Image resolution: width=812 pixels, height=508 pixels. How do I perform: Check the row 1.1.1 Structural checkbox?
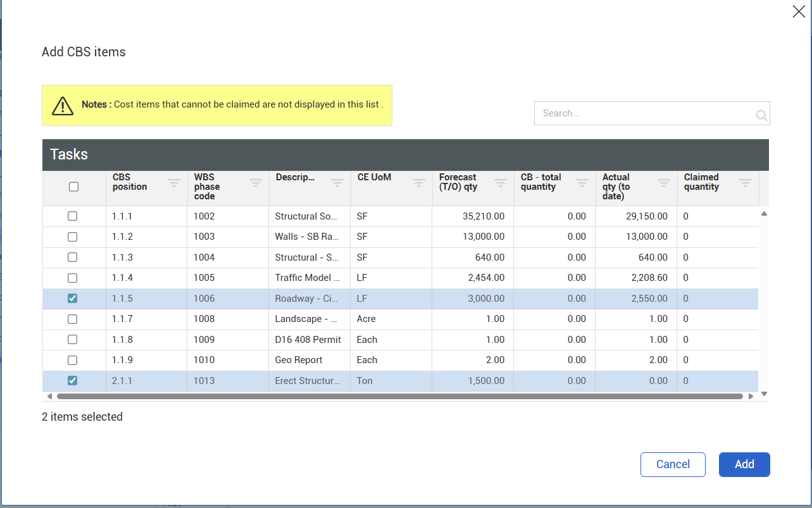73,216
